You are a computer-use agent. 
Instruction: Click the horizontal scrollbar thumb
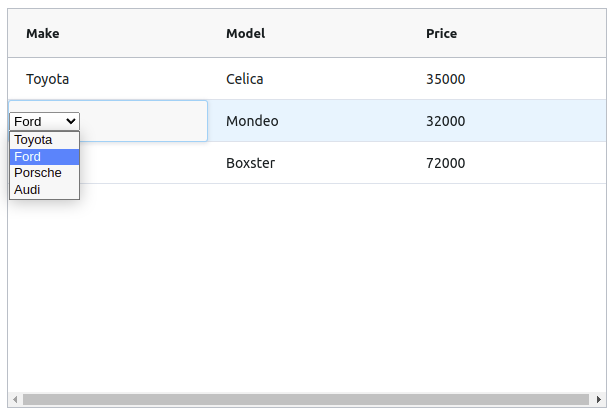coord(306,400)
